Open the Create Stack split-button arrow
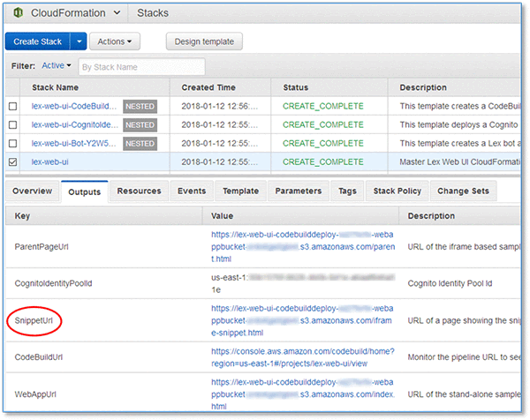Image resolution: width=530 pixels, height=420 pixels. (79, 41)
